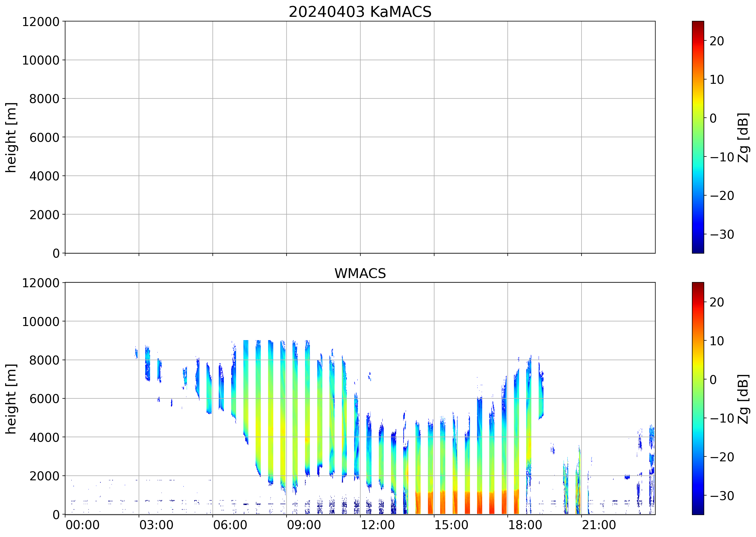Click the 10000 tick on WMACS panel
The height and width of the screenshot is (537, 756).
point(41,321)
